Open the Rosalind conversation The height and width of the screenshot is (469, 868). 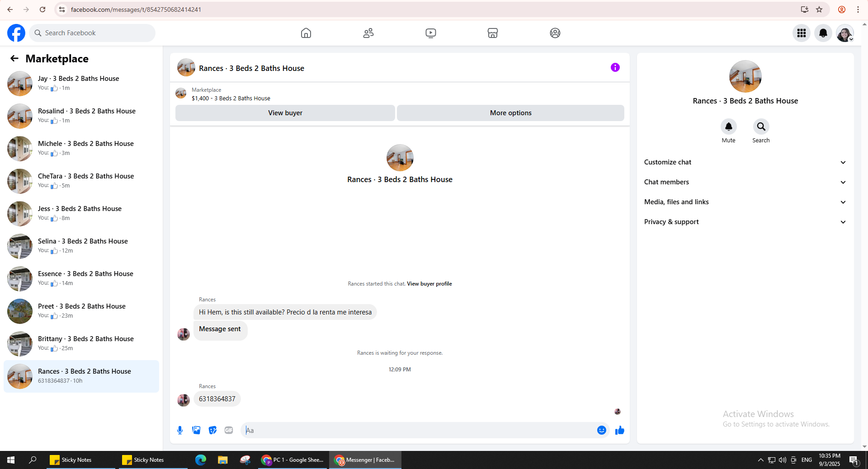tap(81, 116)
